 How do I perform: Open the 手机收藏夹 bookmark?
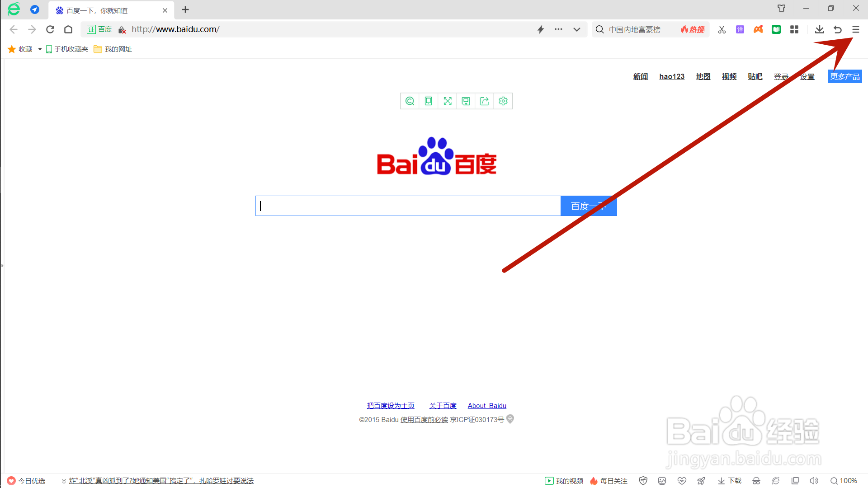coord(67,49)
